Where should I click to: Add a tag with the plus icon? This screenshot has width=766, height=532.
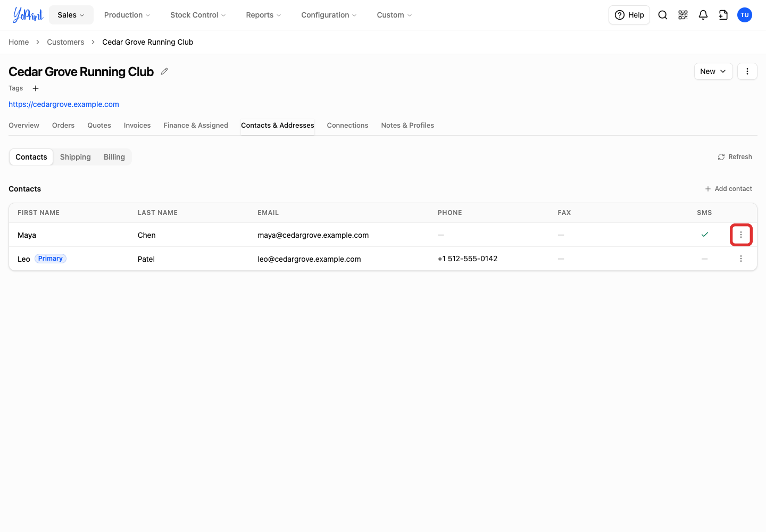[36, 88]
